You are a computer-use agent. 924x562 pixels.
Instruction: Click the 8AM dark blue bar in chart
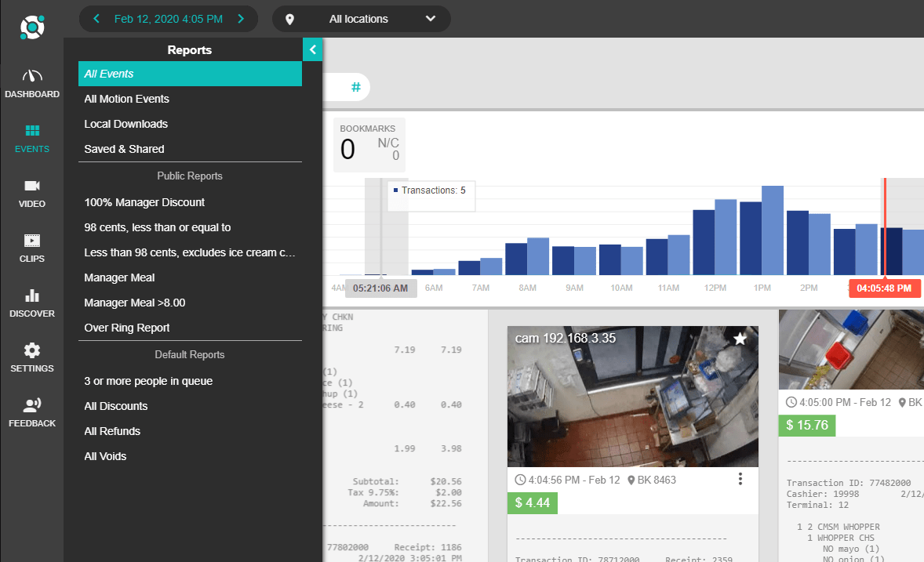[x=516, y=259]
